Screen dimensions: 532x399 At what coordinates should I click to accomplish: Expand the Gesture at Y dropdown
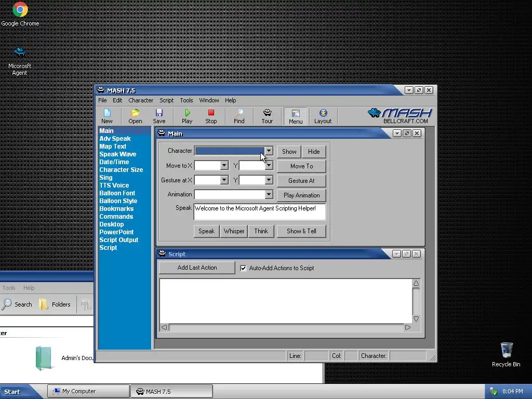tap(269, 180)
